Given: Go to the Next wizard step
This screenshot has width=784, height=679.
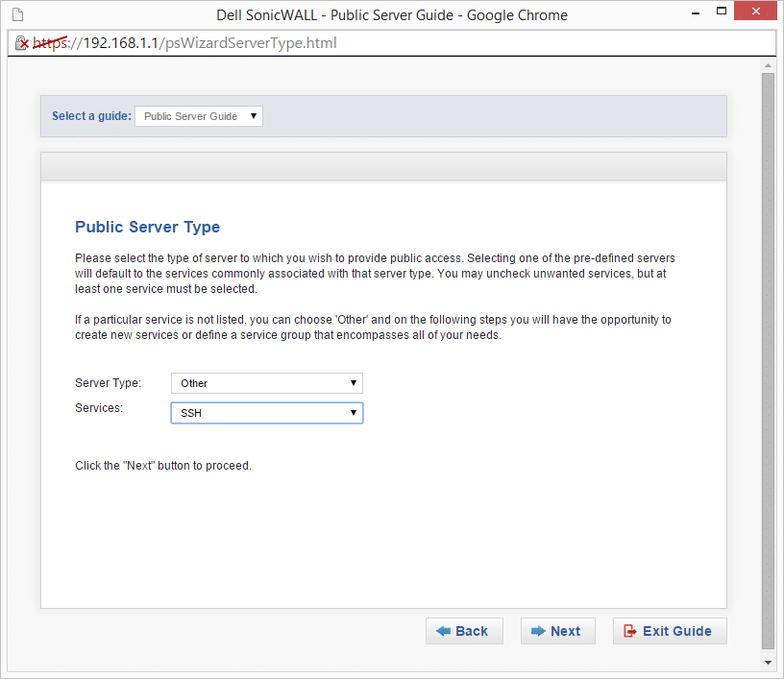Looking at the screenshot, I should [558, 631].
